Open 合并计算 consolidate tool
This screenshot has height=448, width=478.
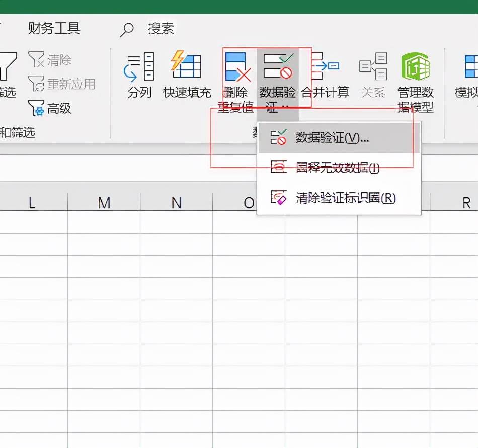tap(325, 75)
